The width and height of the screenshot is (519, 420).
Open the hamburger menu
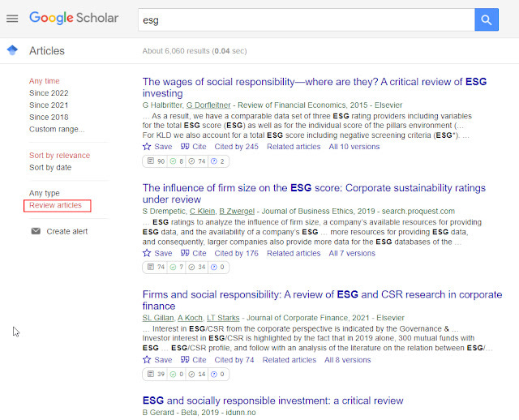(x=12, y=19)
